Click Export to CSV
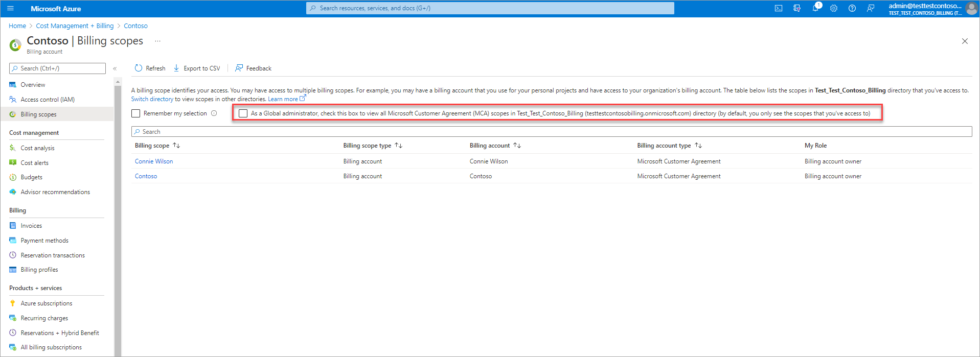The height and width of the screenshot is (357, 980). coord(197,68)
